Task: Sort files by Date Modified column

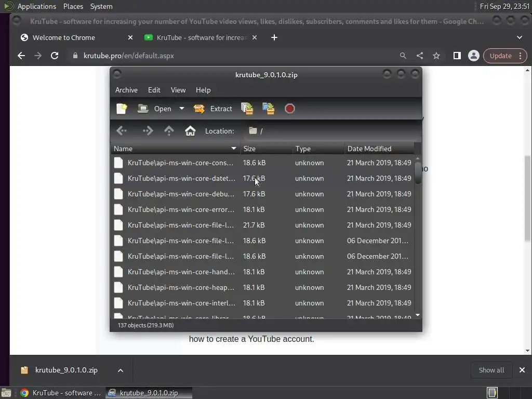Action: click(x=379, y=149)
